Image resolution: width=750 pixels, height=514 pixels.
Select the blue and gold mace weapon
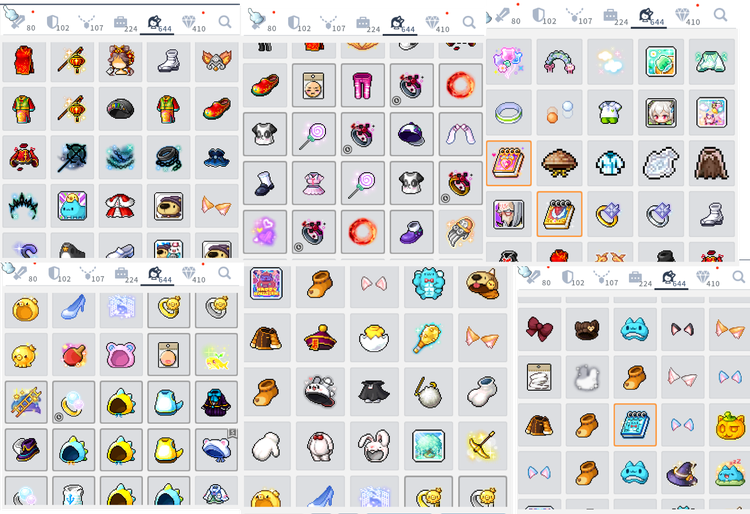pos(428,338)
